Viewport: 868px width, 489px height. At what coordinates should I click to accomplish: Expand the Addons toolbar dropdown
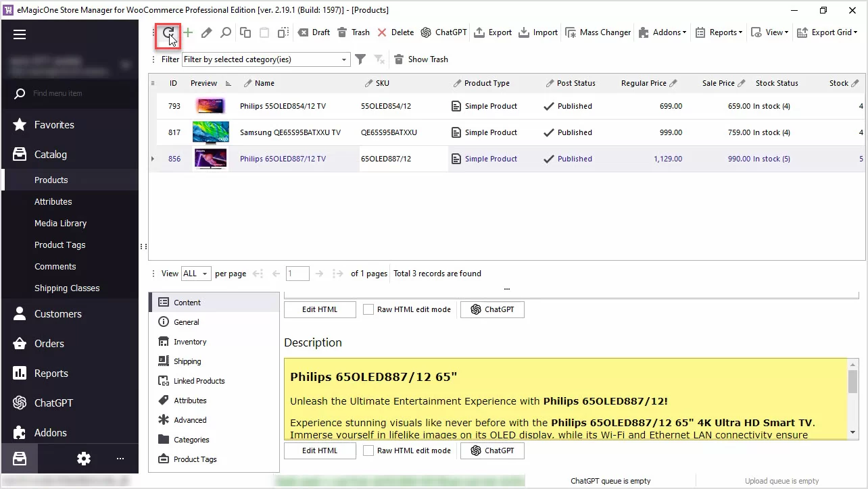point(662,32)
